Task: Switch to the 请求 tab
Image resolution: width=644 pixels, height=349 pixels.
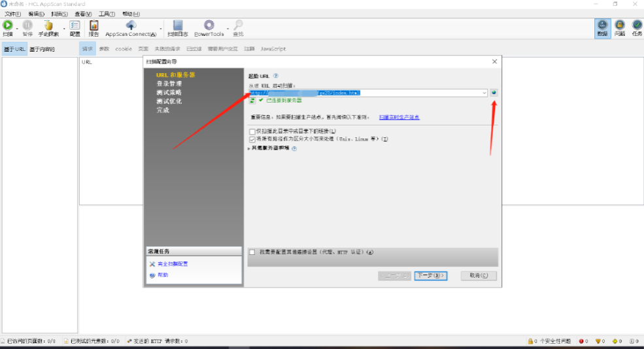Action: 88,48
